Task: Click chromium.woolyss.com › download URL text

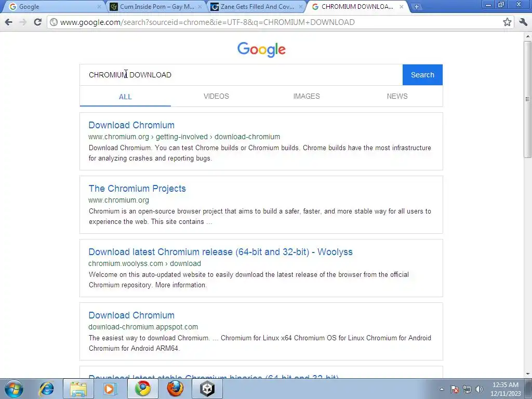Action: pos(144,263)
